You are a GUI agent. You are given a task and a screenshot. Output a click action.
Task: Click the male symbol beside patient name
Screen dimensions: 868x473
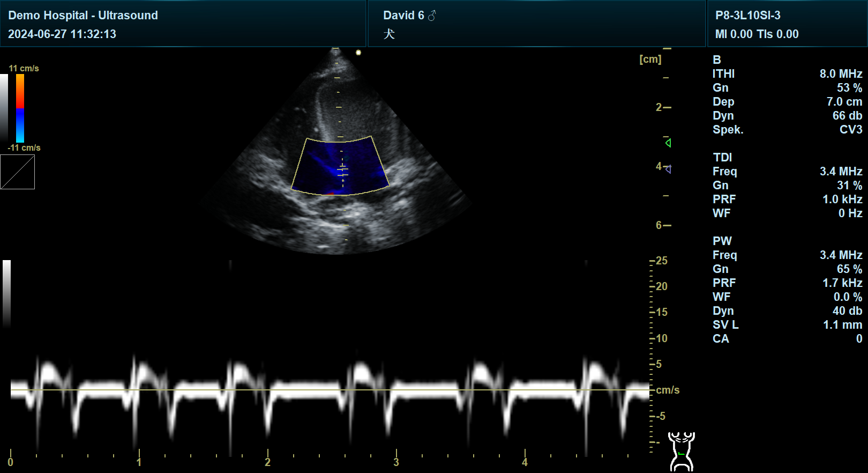click(x=432, y=16)
